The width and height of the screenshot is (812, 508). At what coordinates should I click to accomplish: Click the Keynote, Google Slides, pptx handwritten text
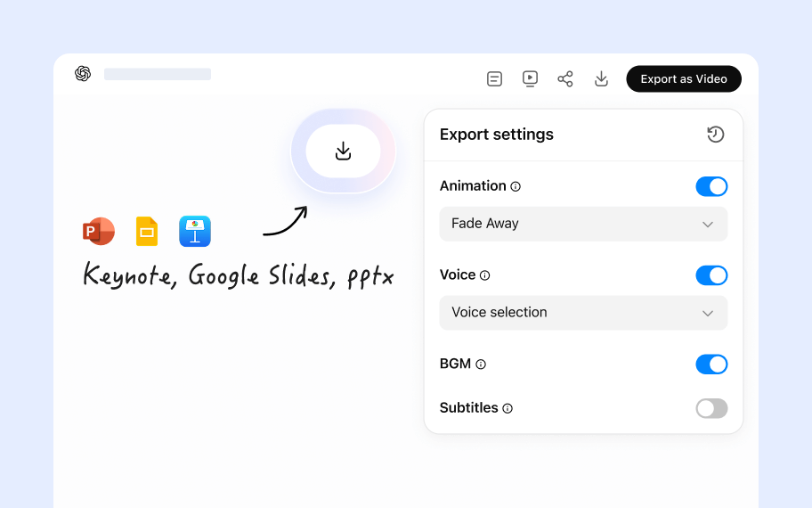point(239,275)
